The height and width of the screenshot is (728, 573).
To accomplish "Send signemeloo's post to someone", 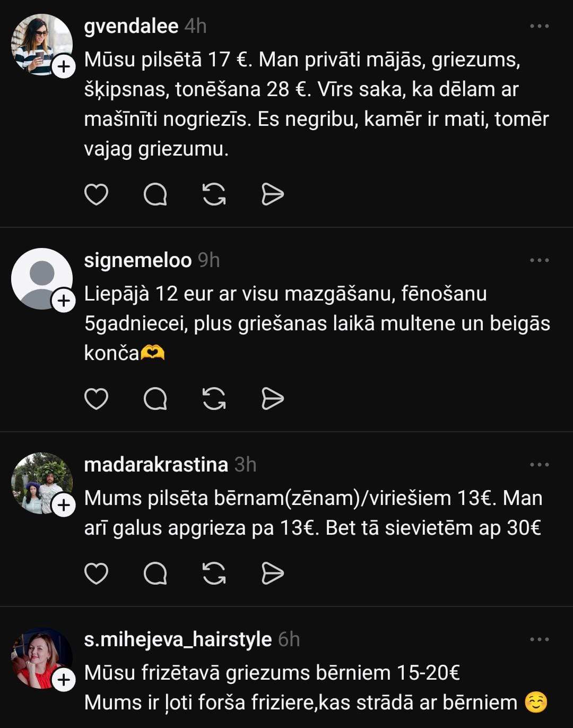I will 273,399.
